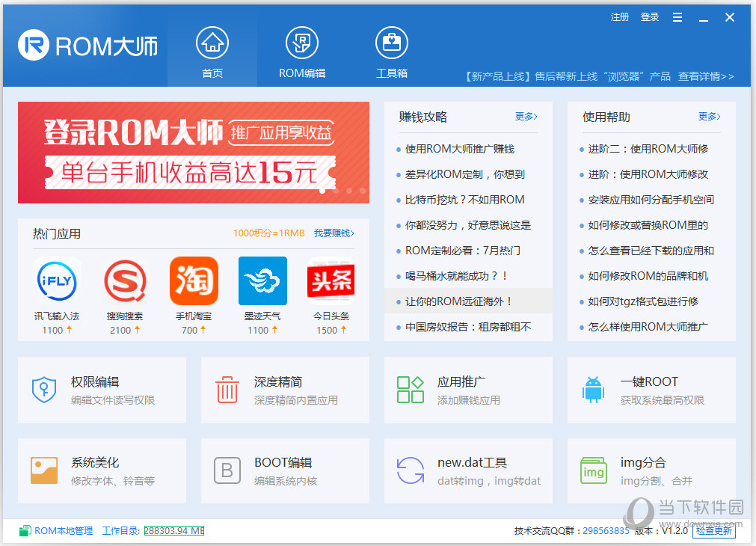Select second banner carousel dot
Screen dimensions: 756x546
coord(336,191)
